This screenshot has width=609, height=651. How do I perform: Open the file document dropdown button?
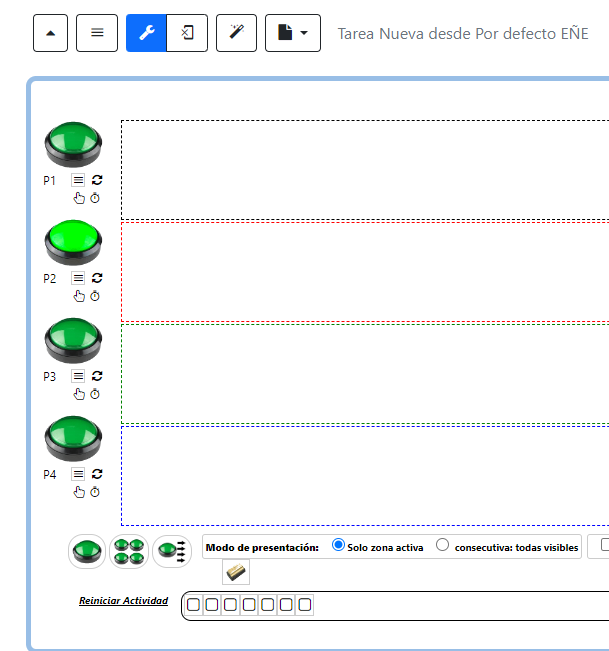tap(293, 33)
